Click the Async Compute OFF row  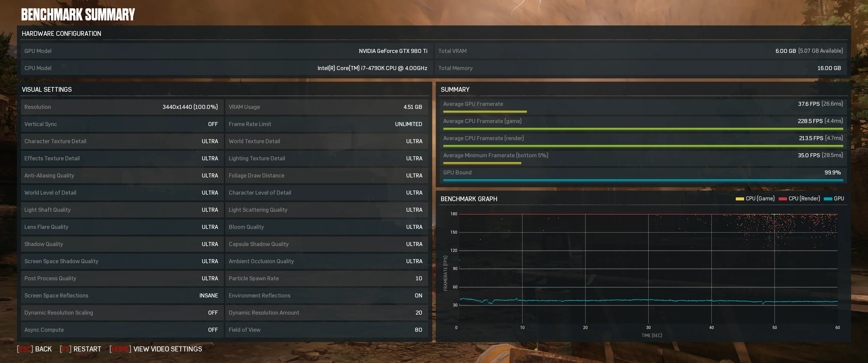[122, 330]
